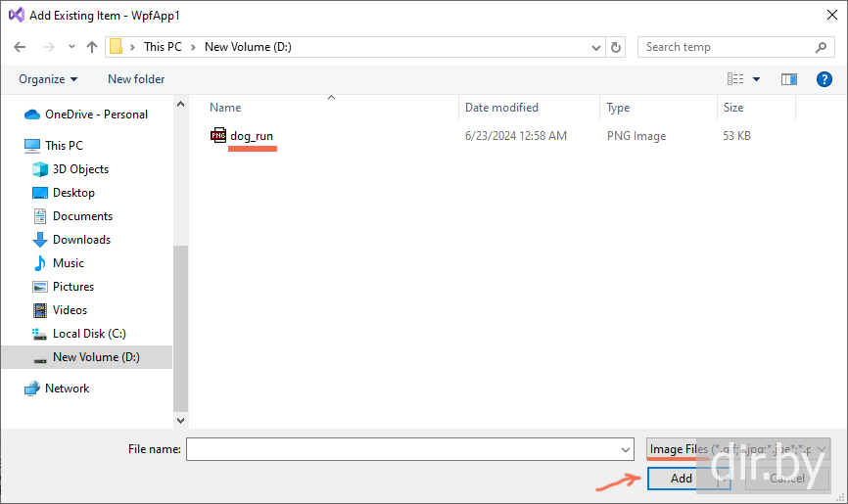Expand the File name dropdown
848x504 pixels.
click(x=626, y=449)
